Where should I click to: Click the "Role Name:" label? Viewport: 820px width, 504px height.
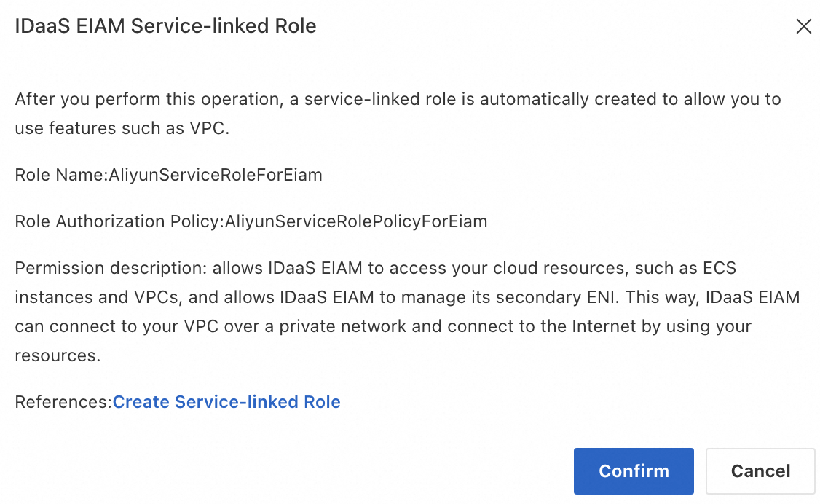[x=61, y=175]
